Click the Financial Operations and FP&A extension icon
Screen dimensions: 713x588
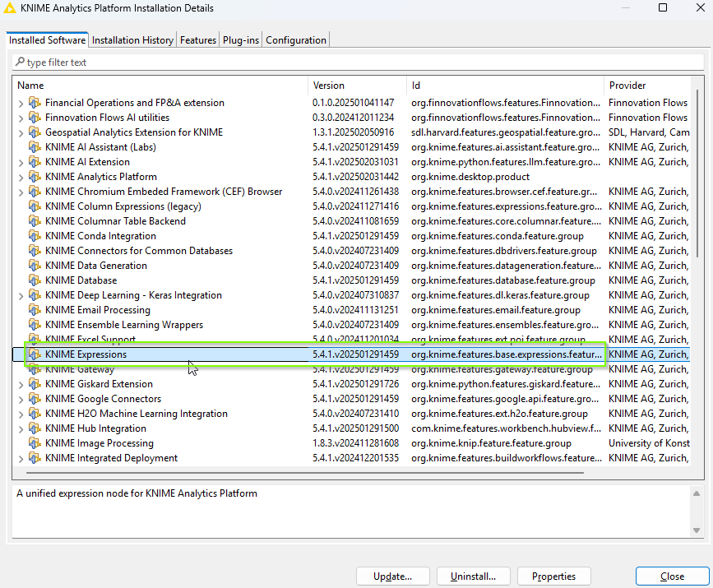(35, 103)
